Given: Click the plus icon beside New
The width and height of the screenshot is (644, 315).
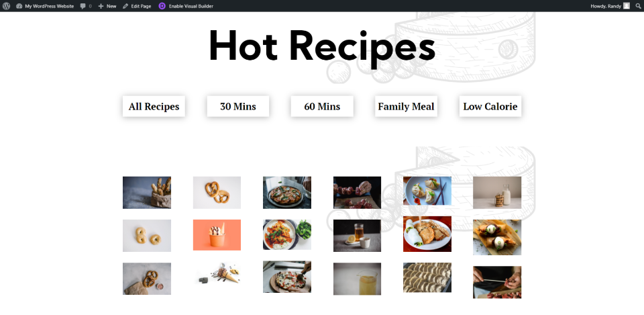Looking at the screenshot, I should point(101,6).
